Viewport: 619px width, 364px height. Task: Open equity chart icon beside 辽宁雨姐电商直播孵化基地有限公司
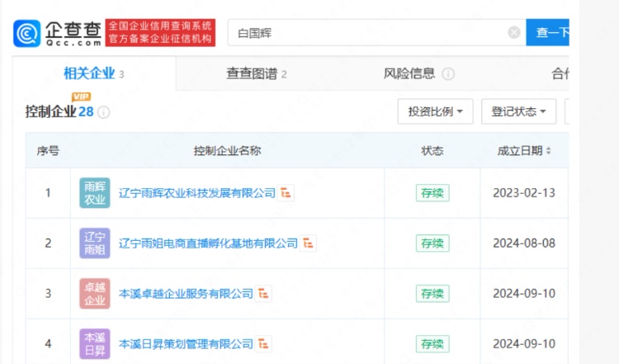tap(309, 243)
